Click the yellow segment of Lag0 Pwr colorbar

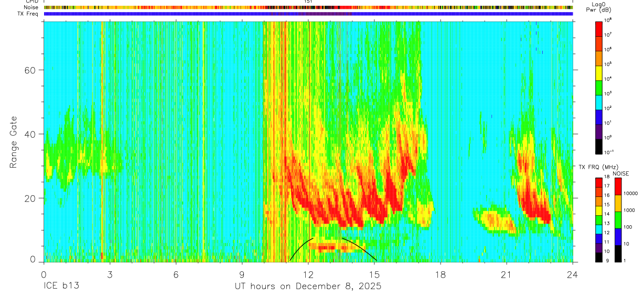[x=599, y=72]
